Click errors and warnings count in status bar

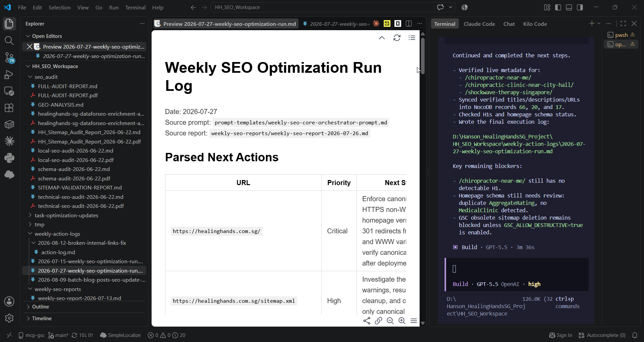pos(166,335)
